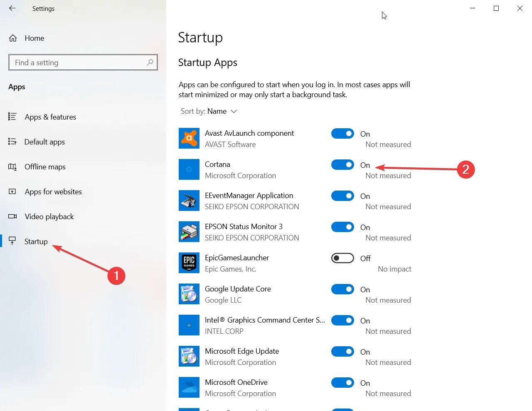532x411 pixels.
Task: Maximize the Settings window
Action: 496,8
